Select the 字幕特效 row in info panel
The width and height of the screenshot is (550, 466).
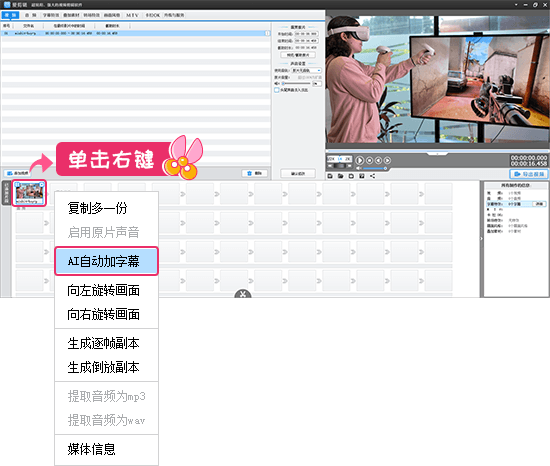(516, 204)
